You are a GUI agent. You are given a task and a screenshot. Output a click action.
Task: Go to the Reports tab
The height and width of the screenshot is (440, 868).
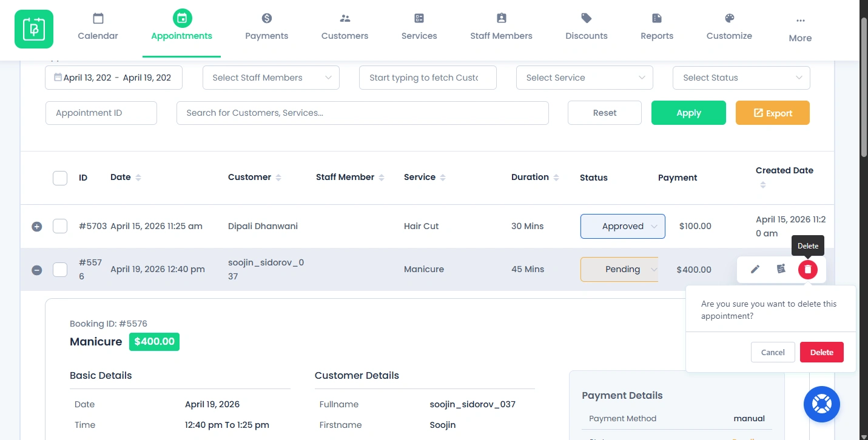tap(657, 29)
